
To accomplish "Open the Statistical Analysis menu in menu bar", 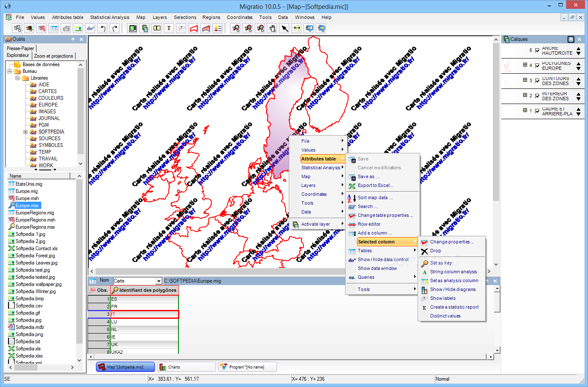I will [109, 17].
